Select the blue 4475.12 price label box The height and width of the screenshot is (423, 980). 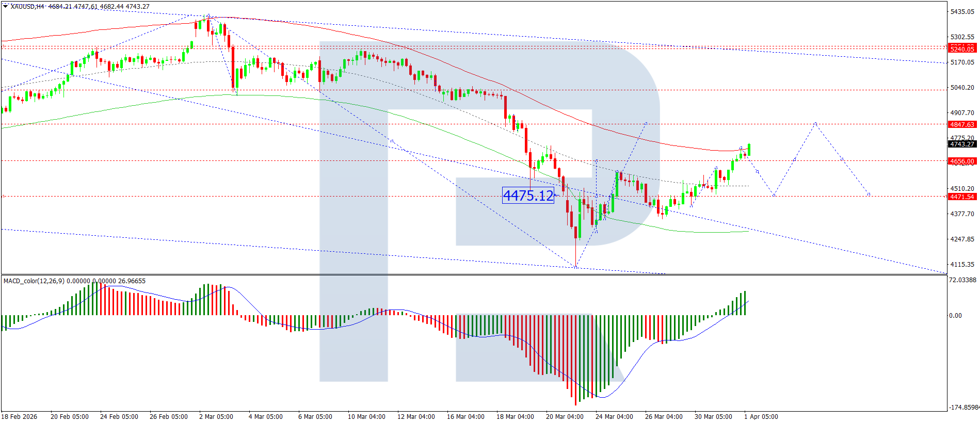[528, 196]
